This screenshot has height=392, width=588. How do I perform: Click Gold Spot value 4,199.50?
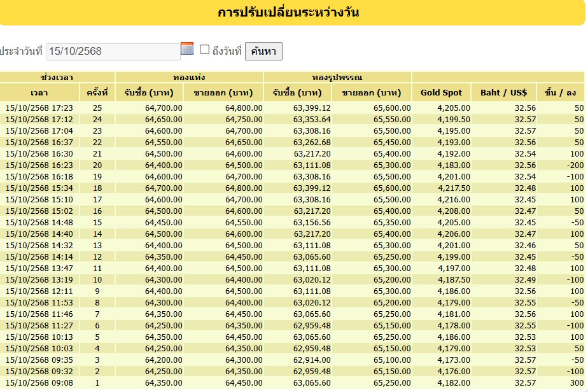pyautogui.click(x=453, y=119)
